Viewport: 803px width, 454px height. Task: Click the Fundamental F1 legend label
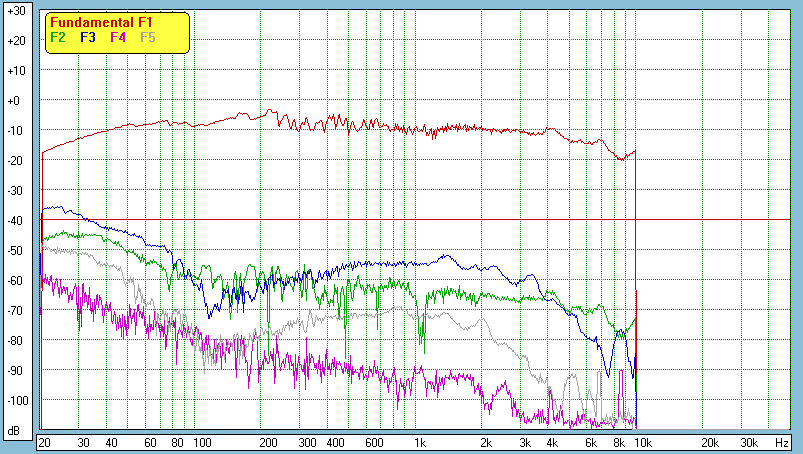[x=100, y=22]
